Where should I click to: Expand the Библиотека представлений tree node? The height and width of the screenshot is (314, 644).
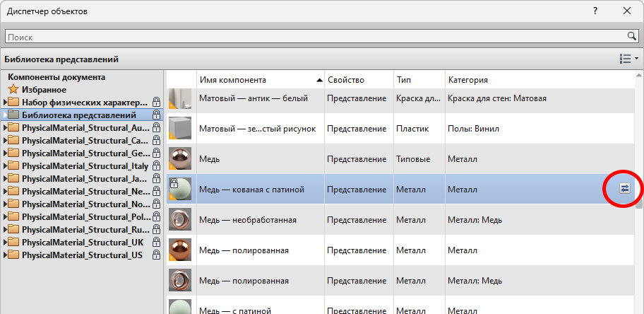tap(5, 115)
